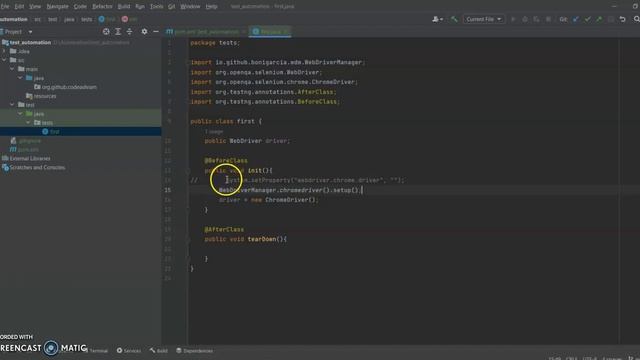Open the Build menu

point(124,7)
